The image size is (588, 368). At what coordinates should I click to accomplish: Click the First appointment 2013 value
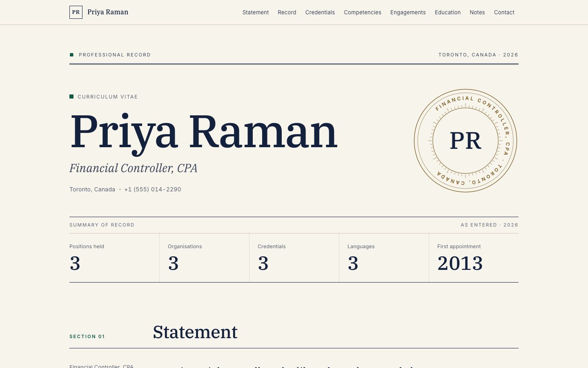(x=460, y=263)
